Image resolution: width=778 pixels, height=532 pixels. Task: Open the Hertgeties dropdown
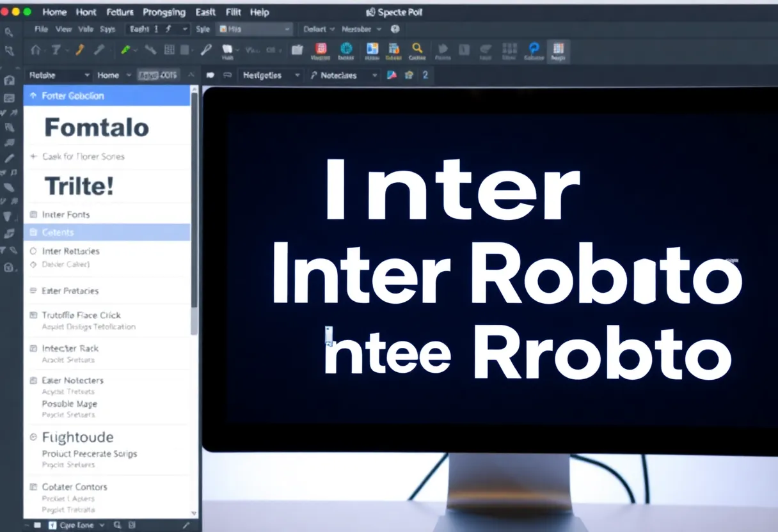270,75
